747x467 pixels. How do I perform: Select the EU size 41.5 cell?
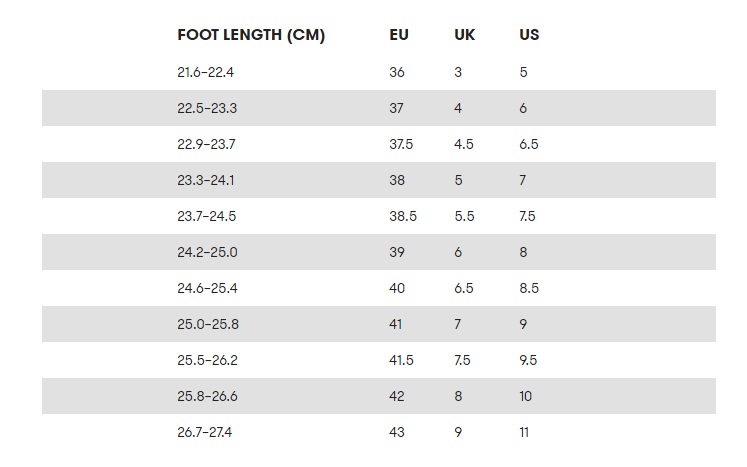tap(401, 360)
